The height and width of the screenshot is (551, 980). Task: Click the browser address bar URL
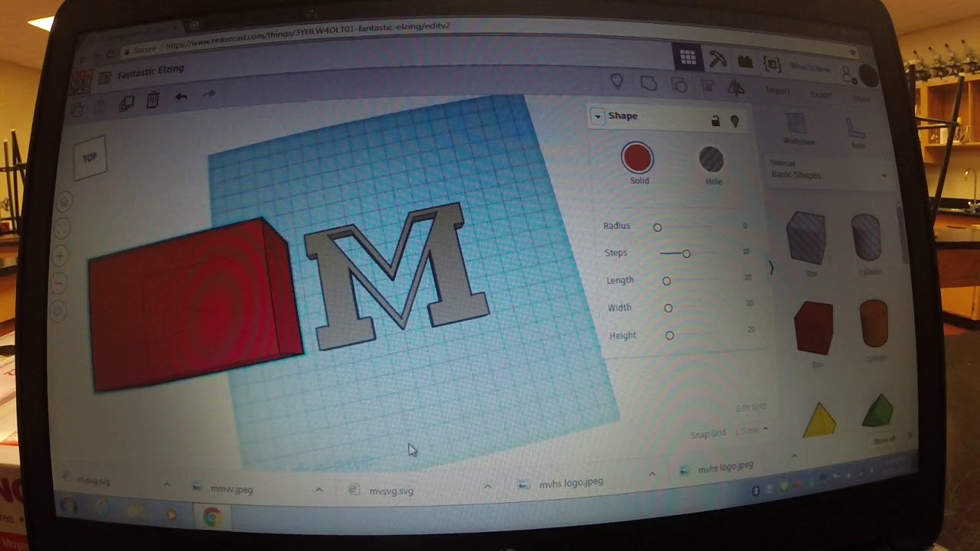[308, 35]
